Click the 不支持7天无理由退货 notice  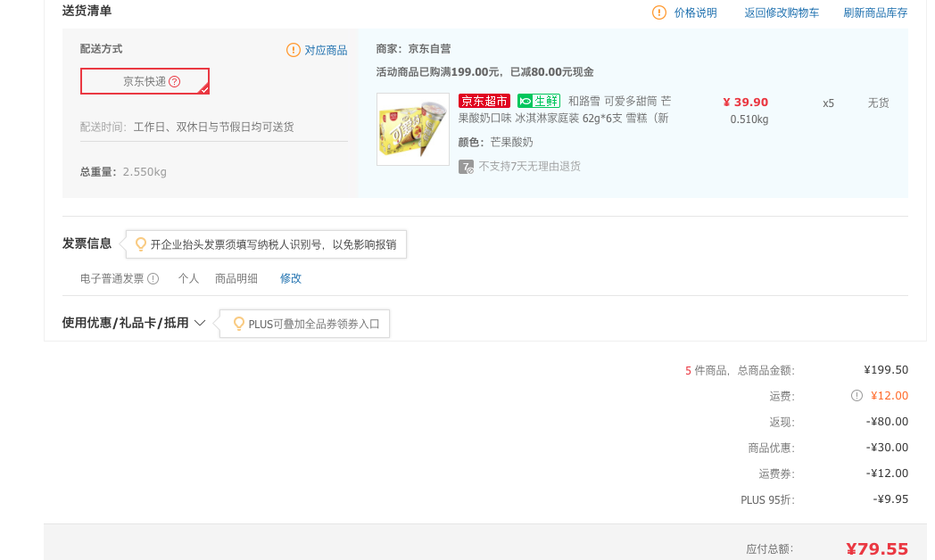click(530, 166)
